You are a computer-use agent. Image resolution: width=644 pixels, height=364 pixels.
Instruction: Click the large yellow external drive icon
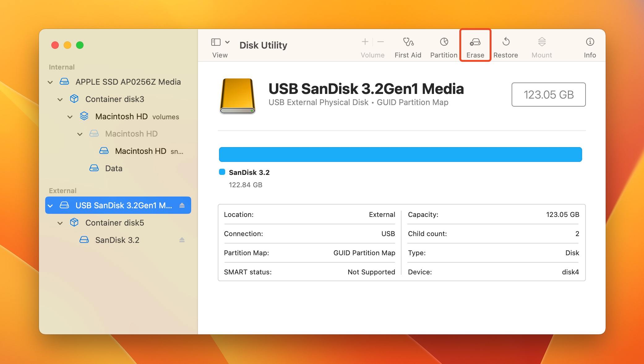point(238,96)
